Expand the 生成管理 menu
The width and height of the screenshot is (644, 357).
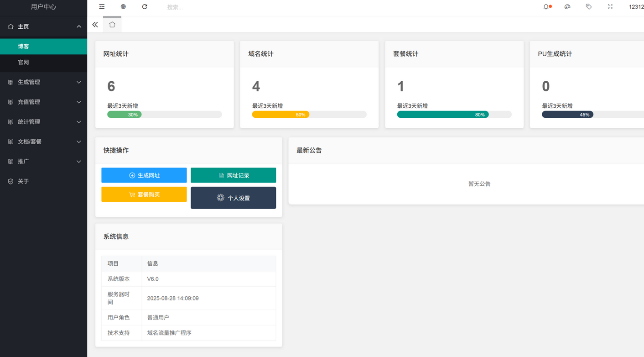[x=43, y=82]
